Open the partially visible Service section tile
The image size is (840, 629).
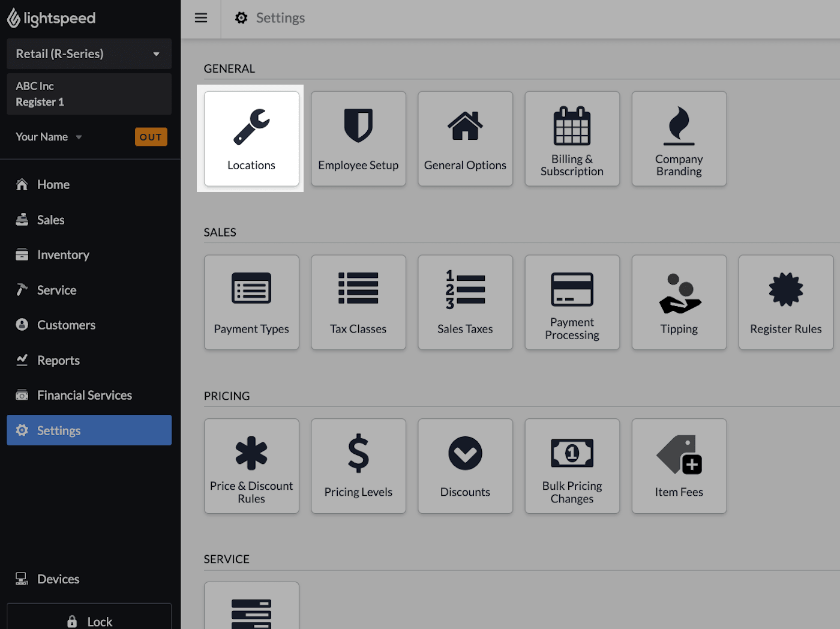[x=251, y=606]
